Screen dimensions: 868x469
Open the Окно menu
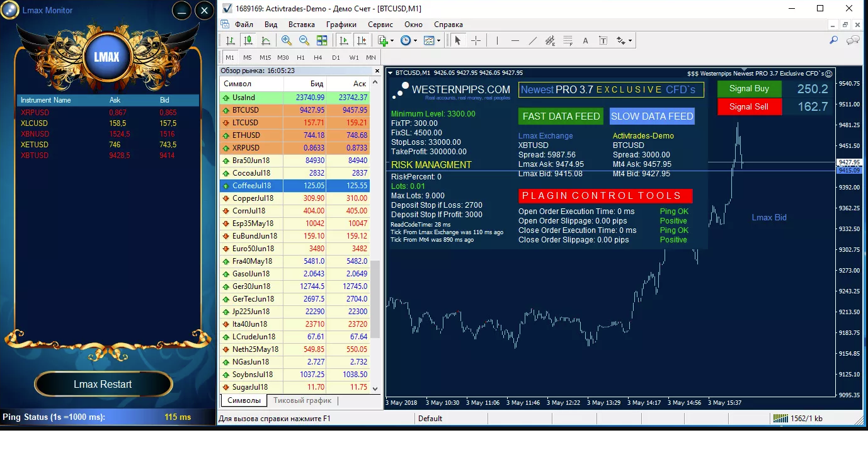(x=413, y=25)
